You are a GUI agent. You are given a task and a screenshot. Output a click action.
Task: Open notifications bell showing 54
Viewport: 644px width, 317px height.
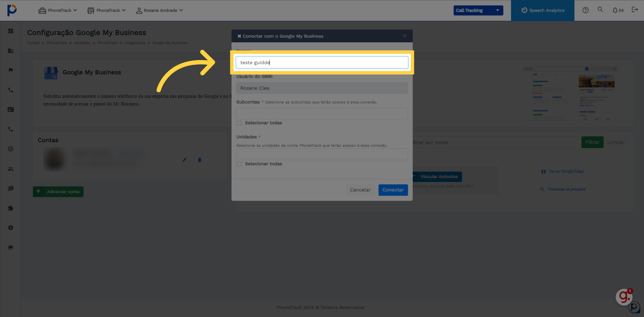(x=618, y=10)
